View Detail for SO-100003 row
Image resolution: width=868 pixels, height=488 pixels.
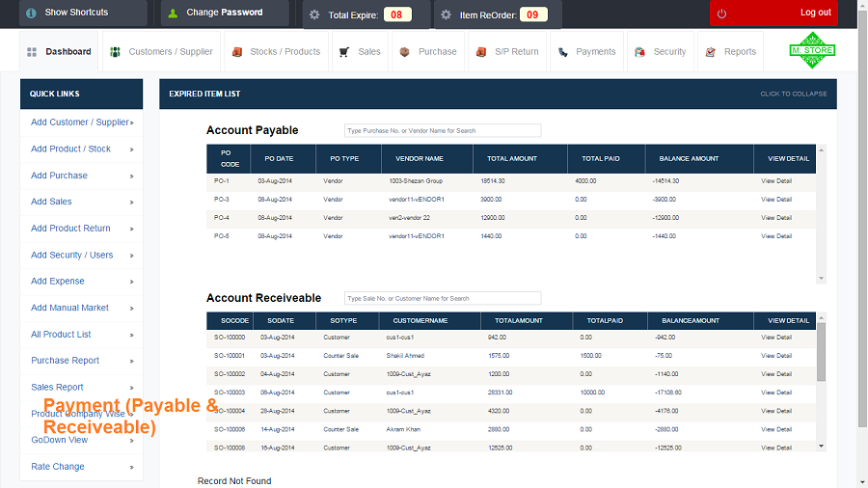pos(776,393)
